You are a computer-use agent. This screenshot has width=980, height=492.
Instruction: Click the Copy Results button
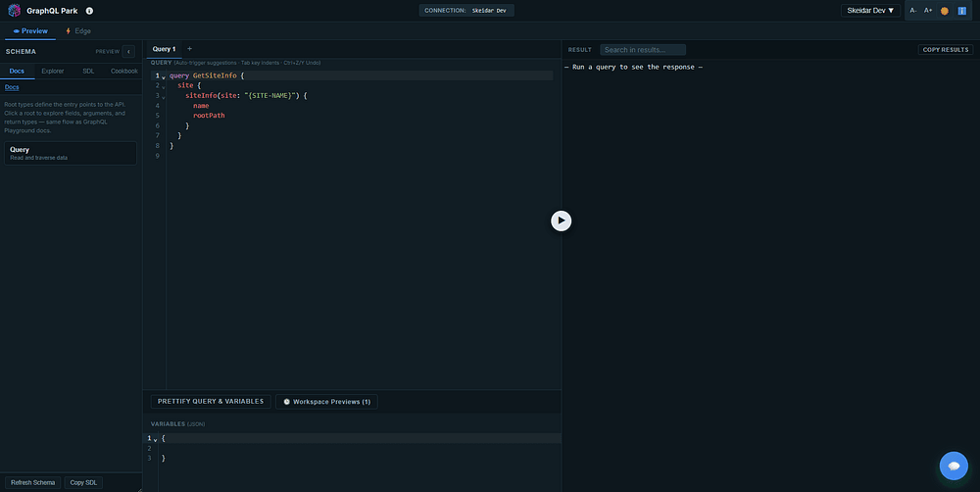(945, 49)
